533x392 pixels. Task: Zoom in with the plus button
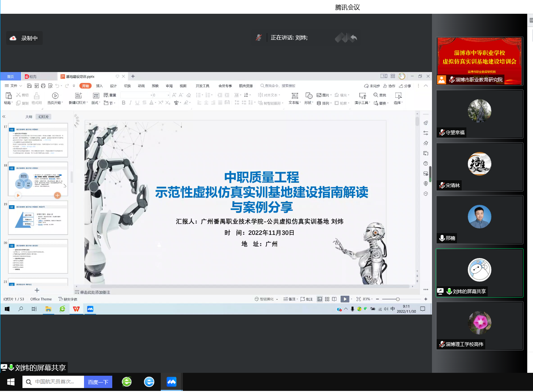426,299
